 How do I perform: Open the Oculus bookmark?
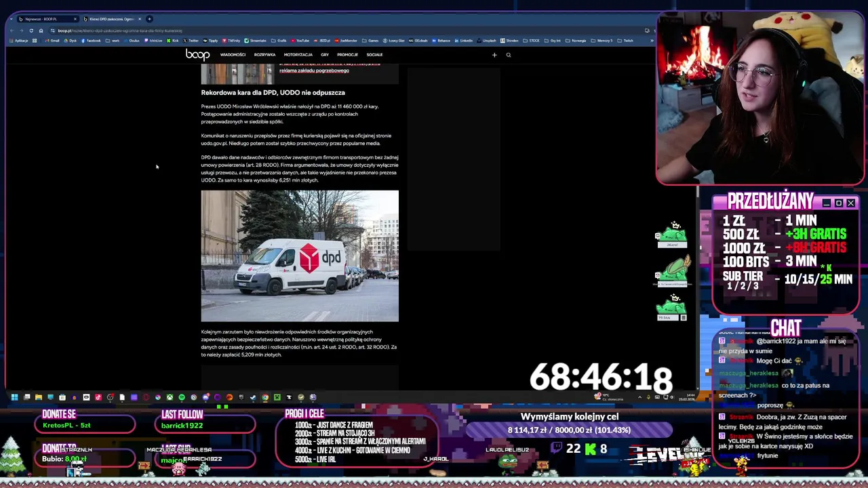[x=132, y=41]
